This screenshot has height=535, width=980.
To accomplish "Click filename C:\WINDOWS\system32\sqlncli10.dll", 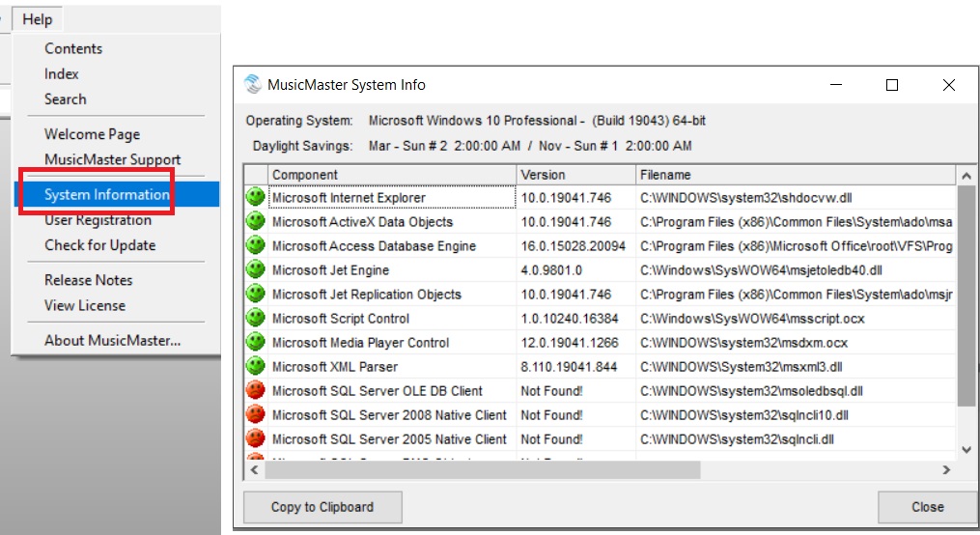I will (743, 415).
